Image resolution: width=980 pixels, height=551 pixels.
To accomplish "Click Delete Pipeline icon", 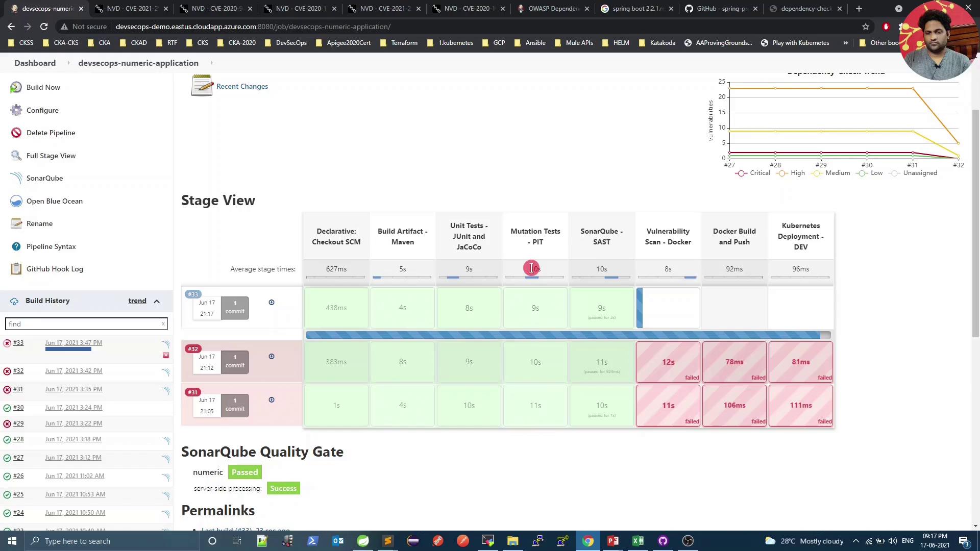I will point(16,133).
